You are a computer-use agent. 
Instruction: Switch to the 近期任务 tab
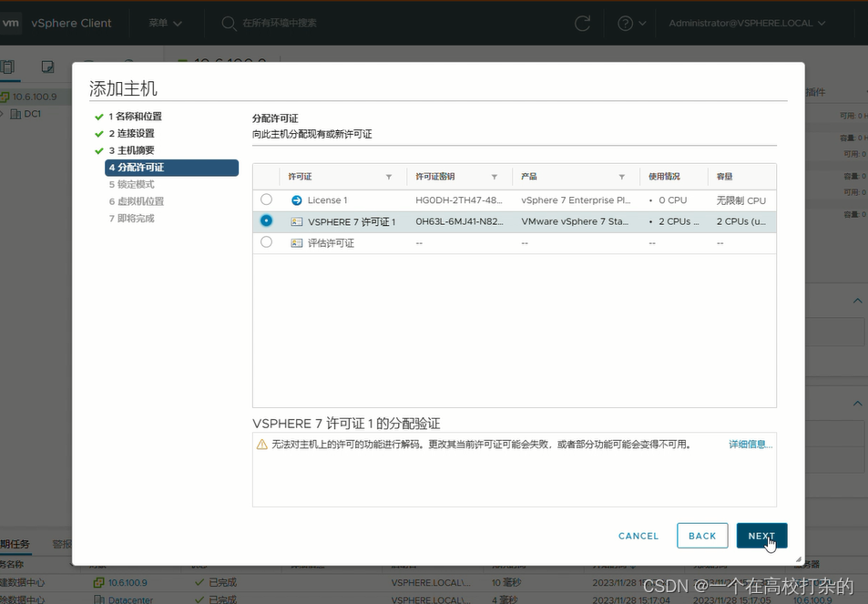[15, 544]
